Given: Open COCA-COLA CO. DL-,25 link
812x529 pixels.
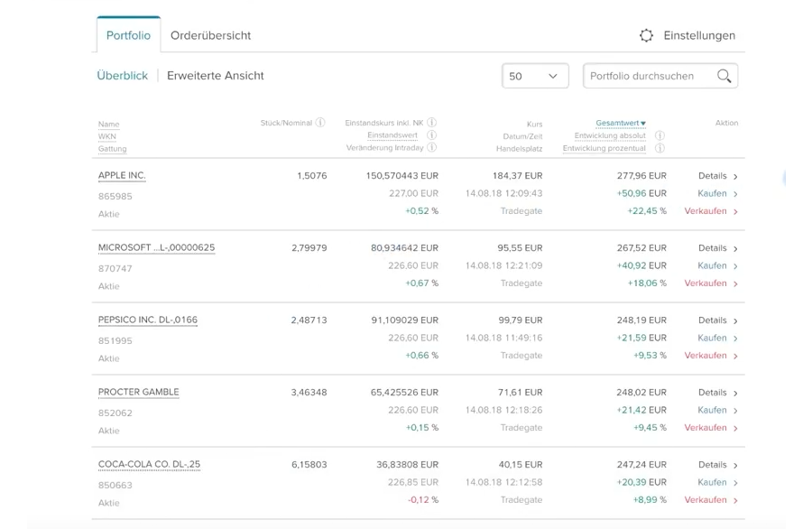Looking at the screenshot, I should (149, 464).
